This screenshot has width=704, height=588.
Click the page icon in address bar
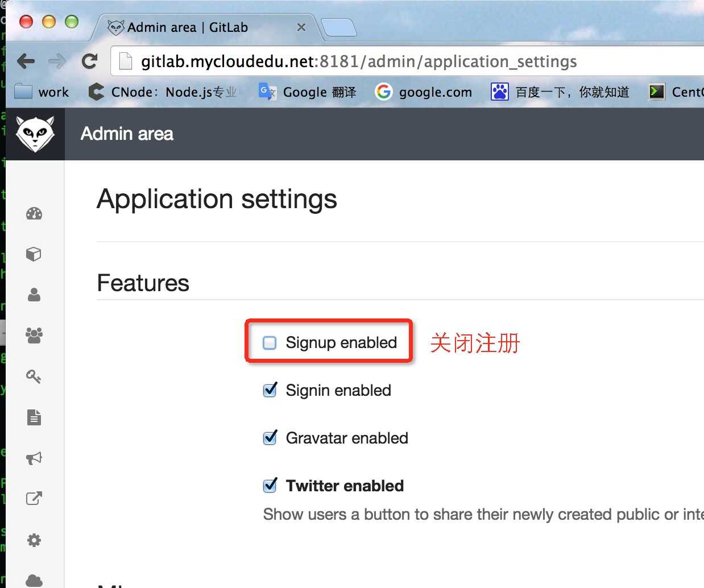(126, 61)
